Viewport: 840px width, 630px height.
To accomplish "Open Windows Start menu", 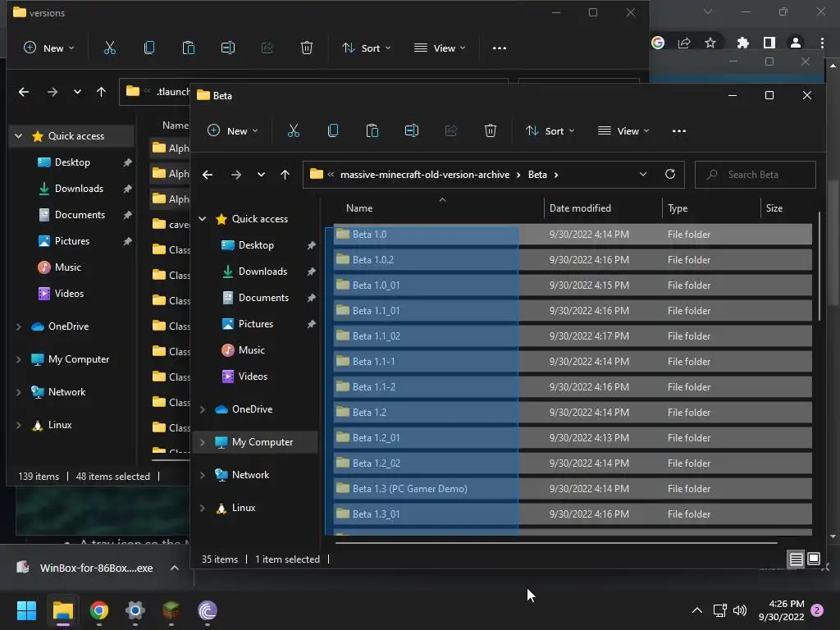I will click(26, 610).
